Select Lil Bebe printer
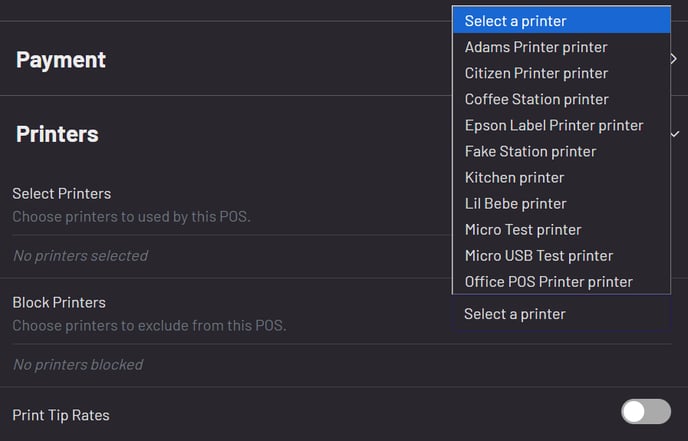 pyautogui.click(x=515, y=203)
